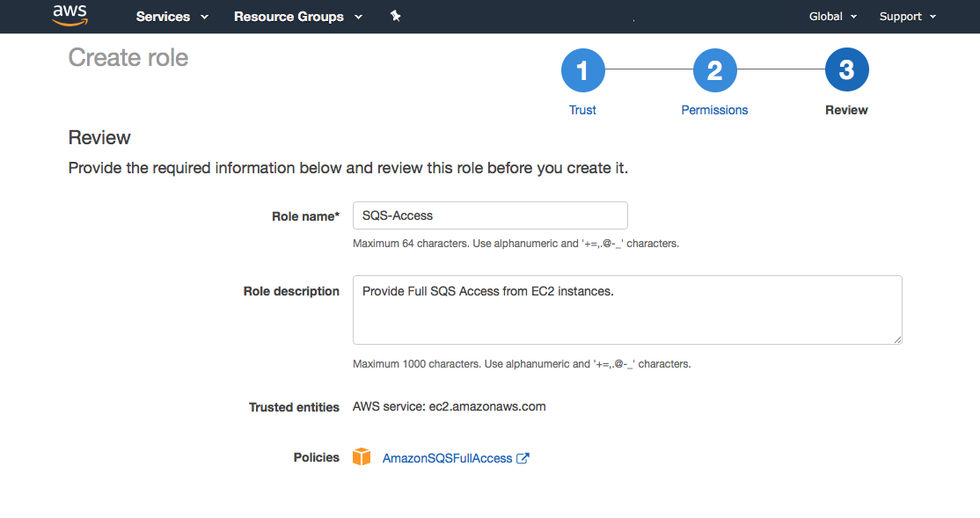Expand the Resource Groups dropdown arrow
The width and height of the screenshot is (980, 518).
[x=358, y=17]
